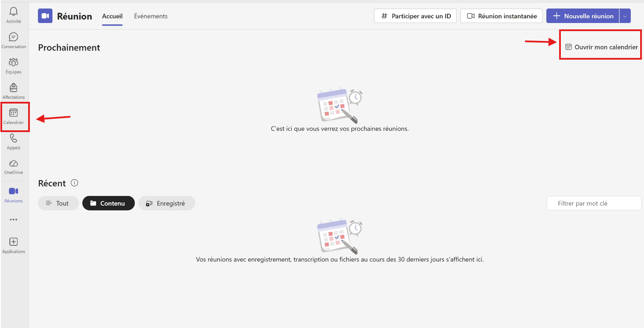
Task: Start a Réunion instantanée
Action: [502, 16]
